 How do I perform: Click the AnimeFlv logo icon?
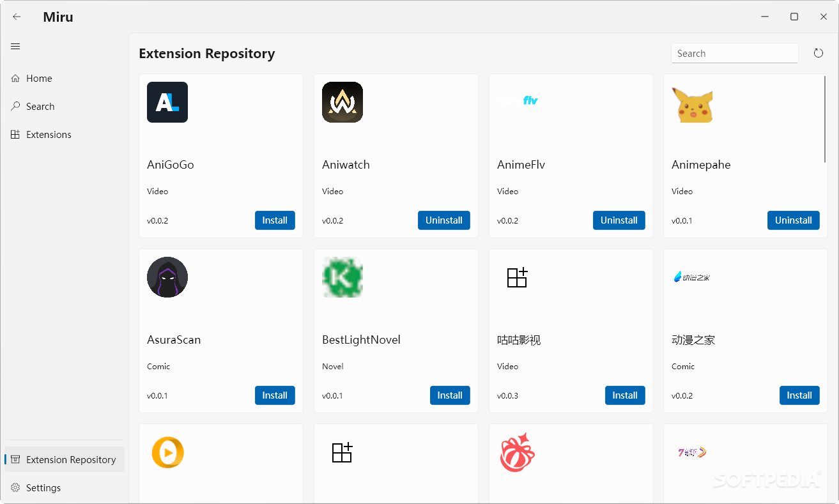518,100
